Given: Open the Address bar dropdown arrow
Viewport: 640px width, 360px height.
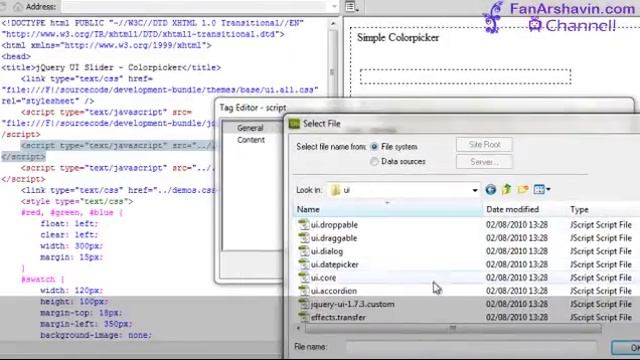Looking at the screenshot, I should tap(334, 7).
